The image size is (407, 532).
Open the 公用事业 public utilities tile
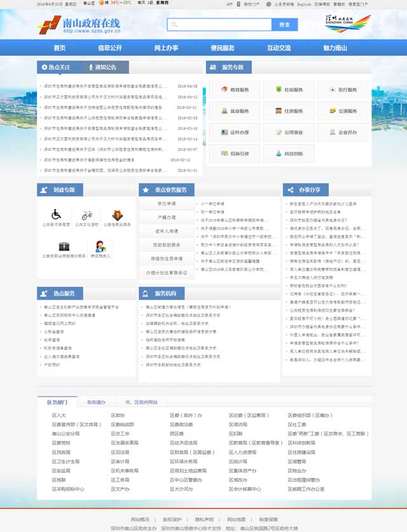click(x=289, y=132)
